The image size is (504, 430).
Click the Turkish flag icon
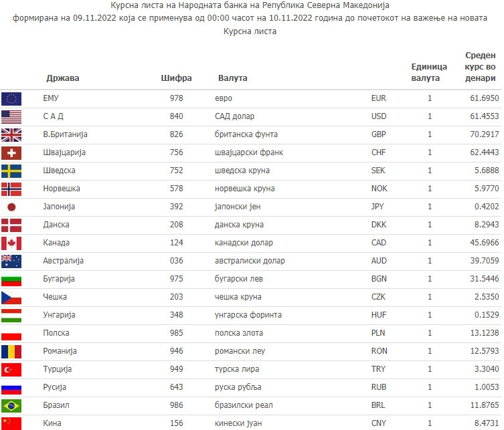pos(11,370)
